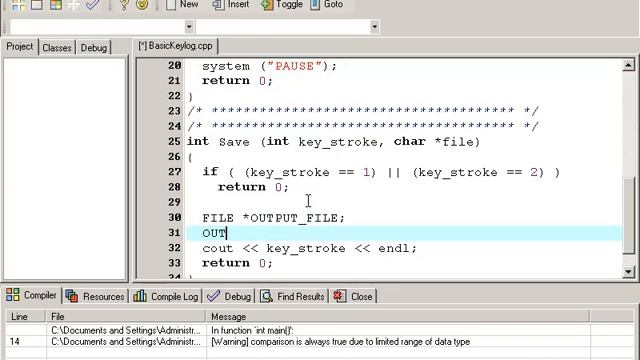Click code line 'system ("PAUSE");'
Screen dimensions: 640x360
click(x=269, y=66)
